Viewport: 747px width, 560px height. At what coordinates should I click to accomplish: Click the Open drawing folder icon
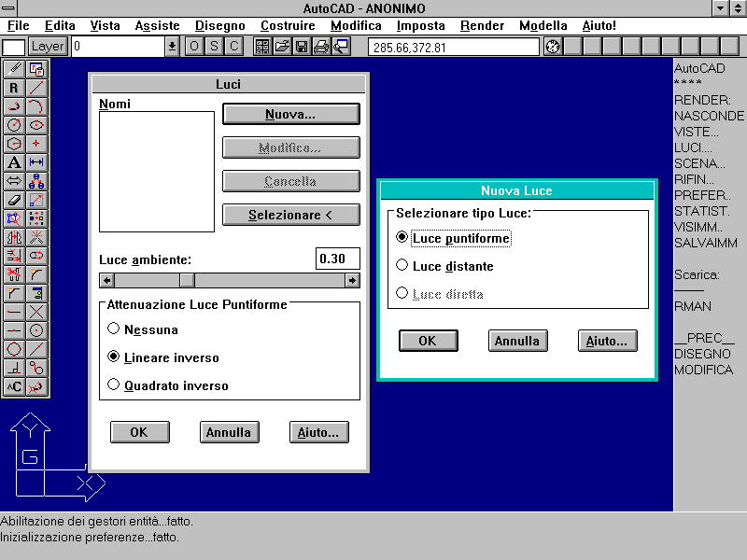(x=282, y=47)
